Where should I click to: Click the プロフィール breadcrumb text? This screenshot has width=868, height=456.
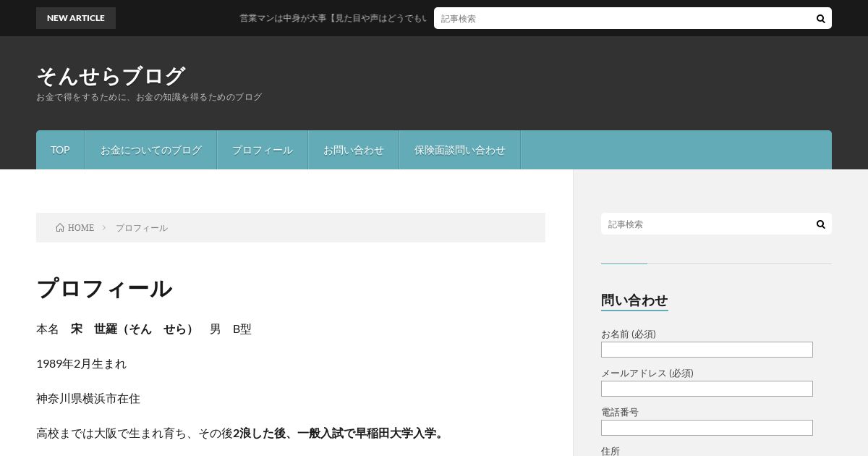click(142, 227)
